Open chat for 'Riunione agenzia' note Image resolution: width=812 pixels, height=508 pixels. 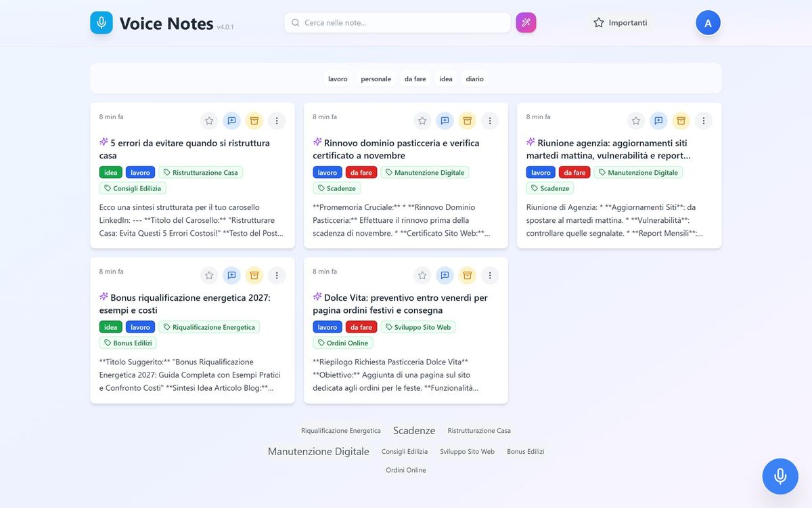pyautogui.click(x=658, y=121)
